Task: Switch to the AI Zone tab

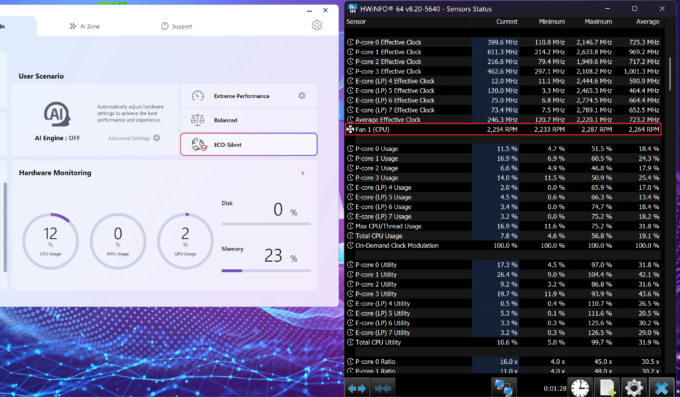Action: (x=85, y=26)
